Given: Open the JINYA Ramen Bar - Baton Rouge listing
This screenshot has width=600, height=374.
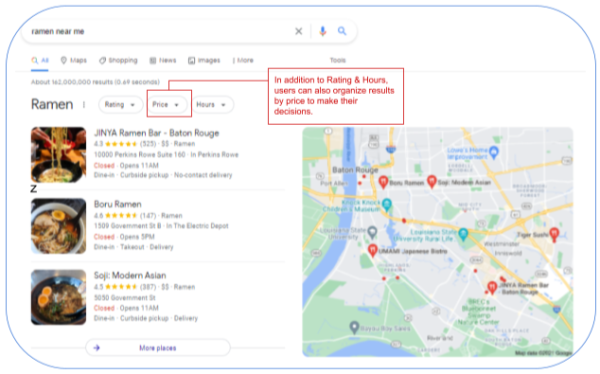Looking at the screenshot, I should click(x=157, y=133).
